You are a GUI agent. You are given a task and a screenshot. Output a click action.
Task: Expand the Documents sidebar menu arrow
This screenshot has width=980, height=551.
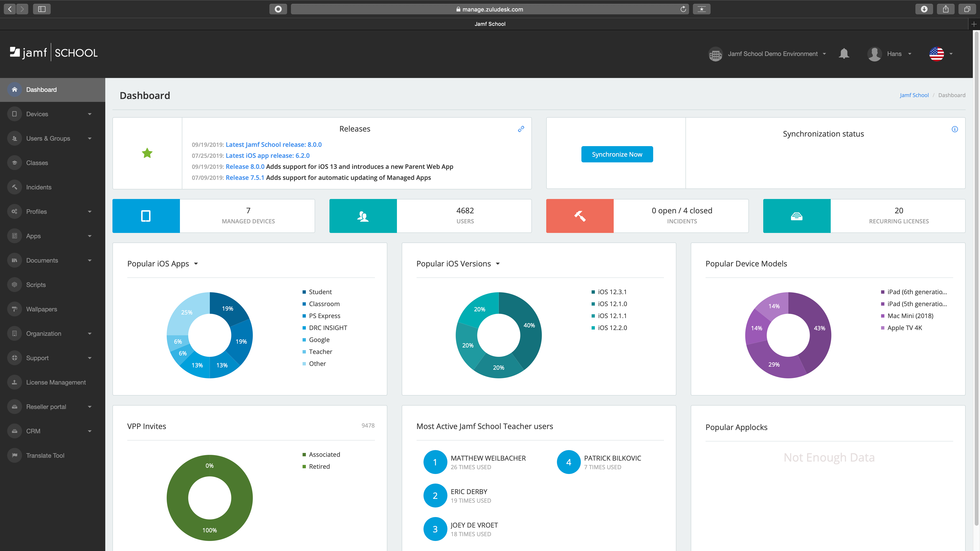pos(90,260)
